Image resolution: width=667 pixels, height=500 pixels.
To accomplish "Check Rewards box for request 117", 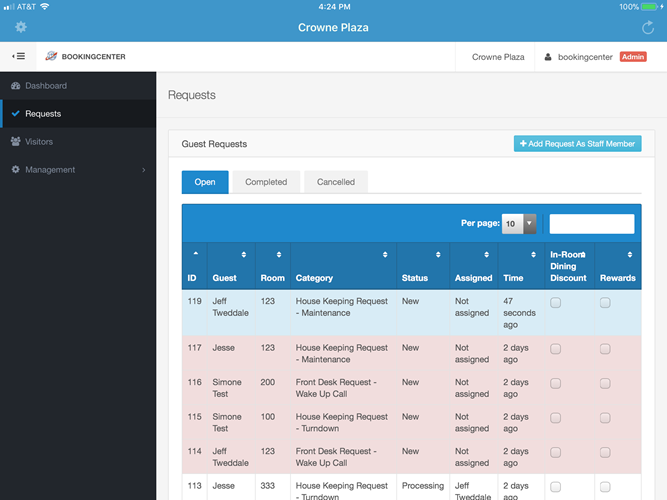I will coord(605,349).
